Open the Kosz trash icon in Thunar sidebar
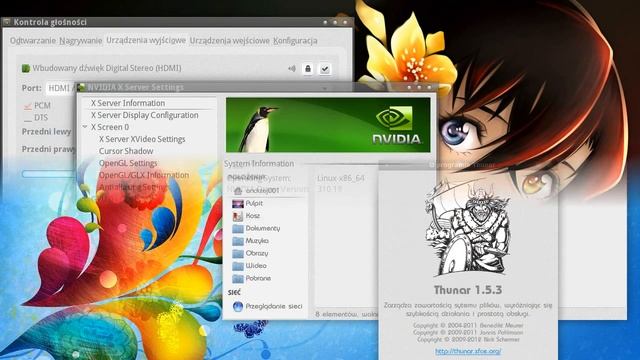Screen dimensions: 640x360 click(x=238, y=216)
